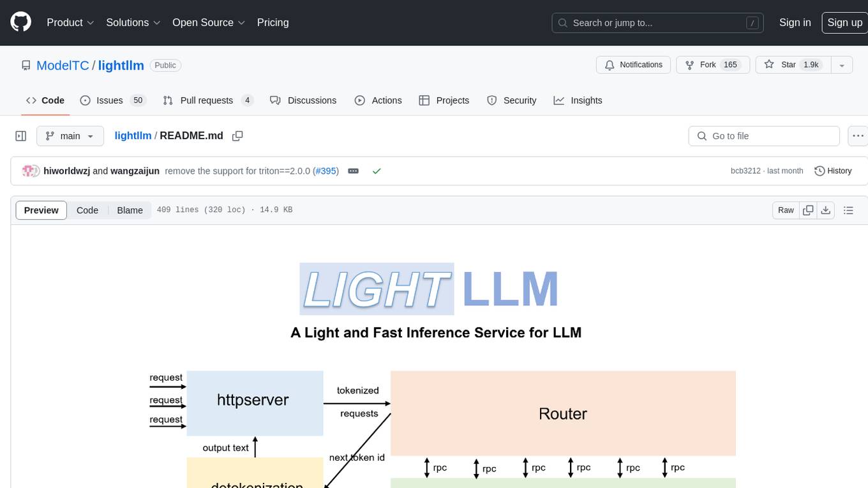Expand the file tree side panel
Viewport: 868px width, 488px height.
coord(20,136)
